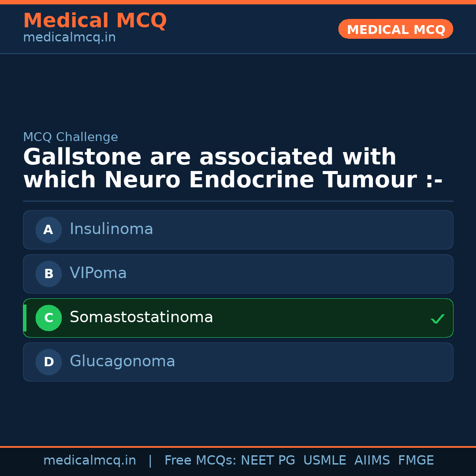Click FMGE in the footer
Viewport: 476px width, 476px height.
pos(416,461)
